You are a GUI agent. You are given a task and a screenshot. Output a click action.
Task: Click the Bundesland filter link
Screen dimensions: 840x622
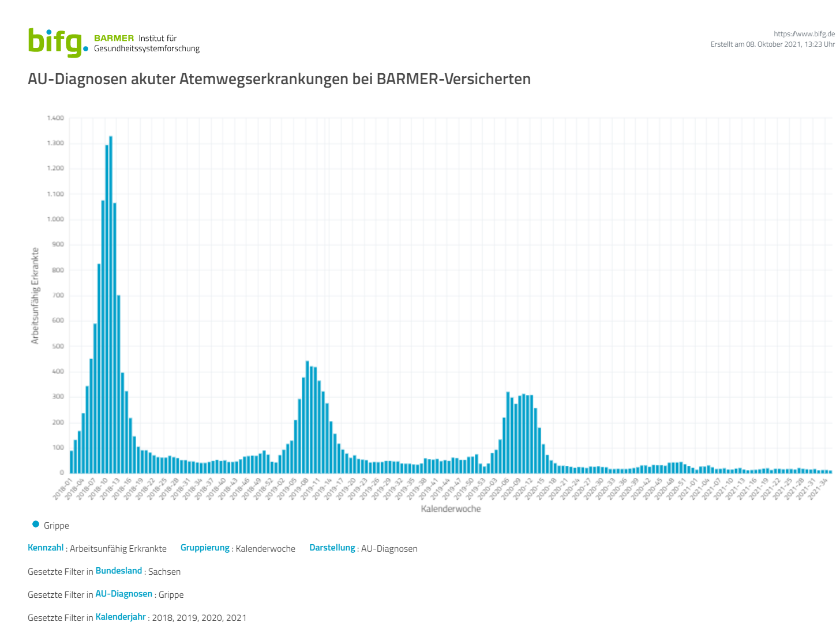(119, 571)
